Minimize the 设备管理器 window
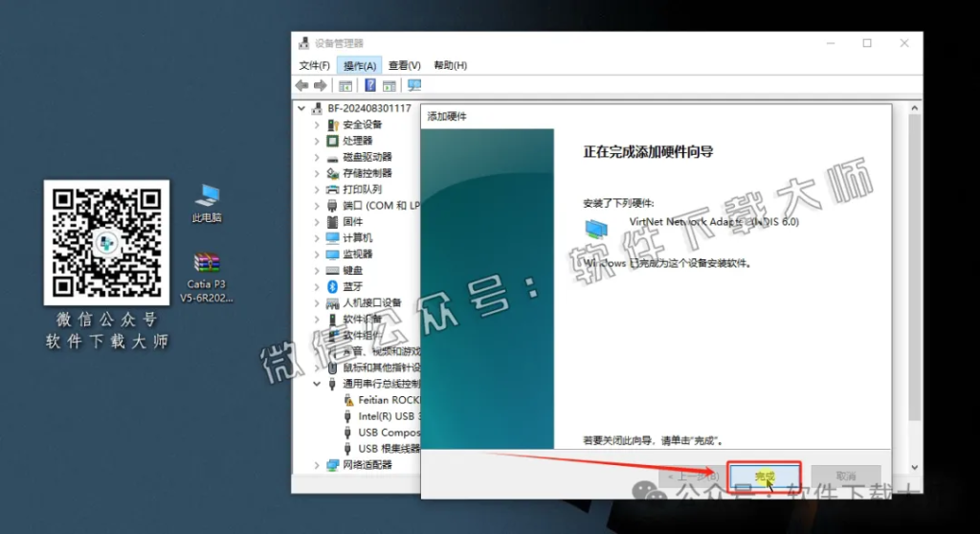980x534 pixels. click(831, 43)
